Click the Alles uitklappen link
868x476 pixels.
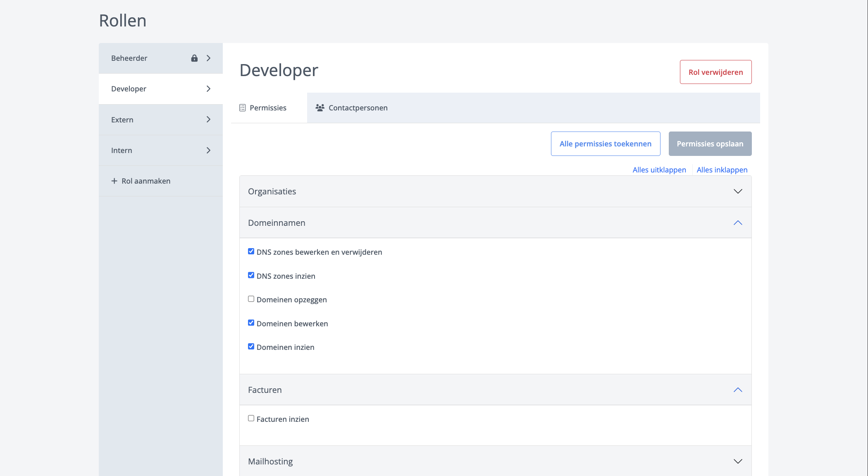659,170
